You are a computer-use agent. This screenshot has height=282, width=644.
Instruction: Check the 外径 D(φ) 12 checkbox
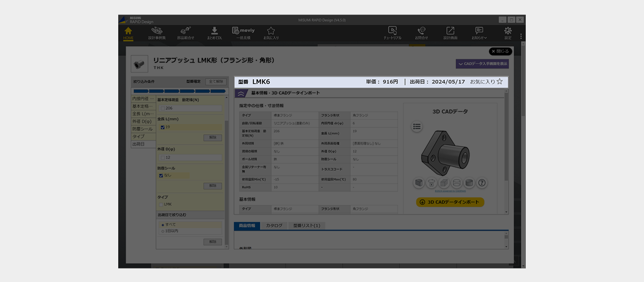tap(163, 158)
